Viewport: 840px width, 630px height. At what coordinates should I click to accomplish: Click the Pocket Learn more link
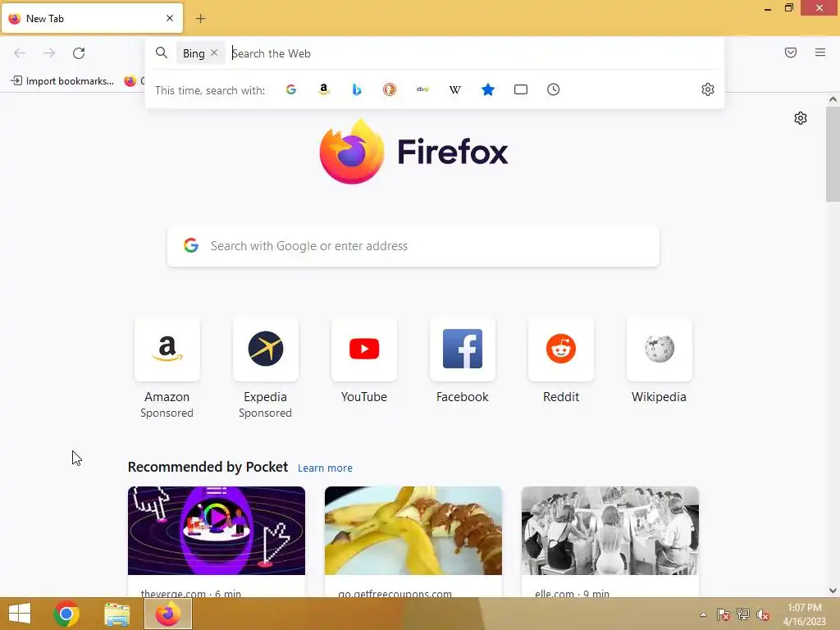click(325, 468)
